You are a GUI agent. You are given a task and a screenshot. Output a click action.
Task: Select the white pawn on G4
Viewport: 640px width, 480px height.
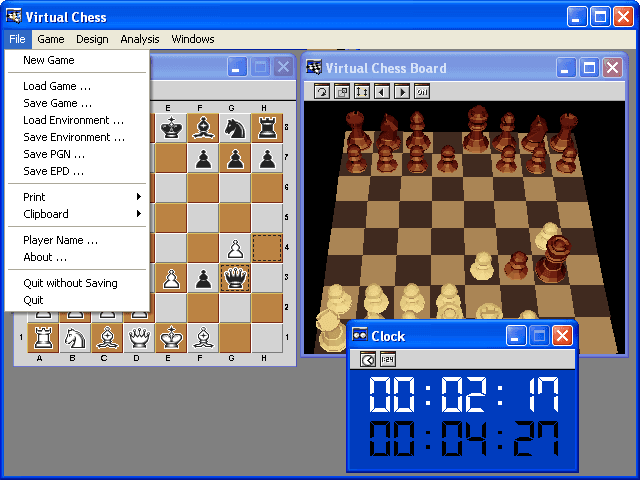point(235,248)
